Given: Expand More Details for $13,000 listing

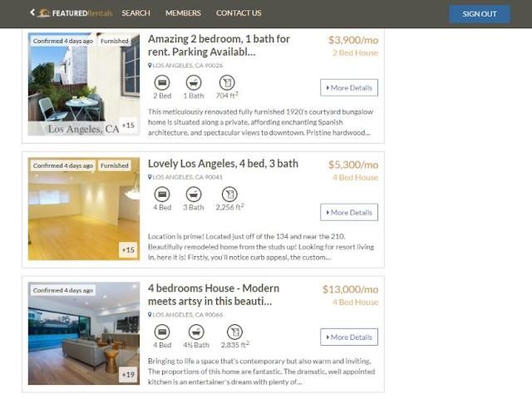Looking at the screenshot, I should pyautogui.click(x=349, y=337).
